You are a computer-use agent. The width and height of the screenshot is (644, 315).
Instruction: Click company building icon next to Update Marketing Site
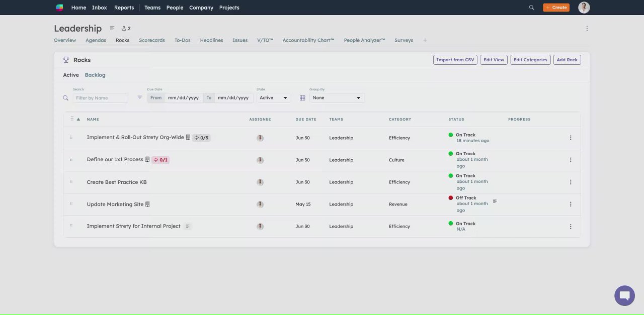point(147,204)
